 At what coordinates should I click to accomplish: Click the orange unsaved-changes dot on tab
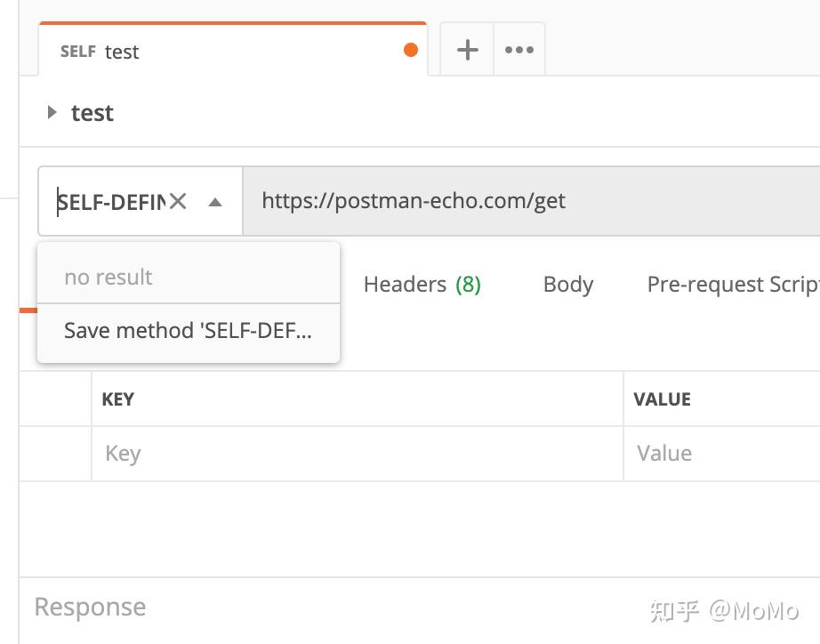pos(411,50)
